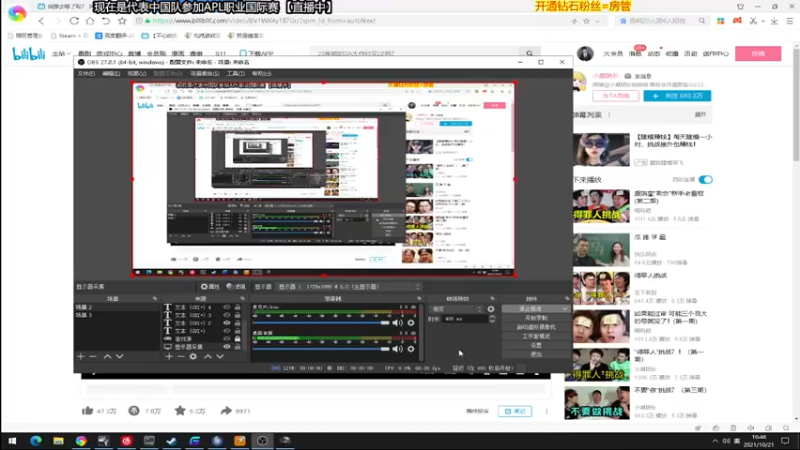Adjust the Mic/Aux volume slider
Viewport: 800px width, 450px height.
pos(321,322)
